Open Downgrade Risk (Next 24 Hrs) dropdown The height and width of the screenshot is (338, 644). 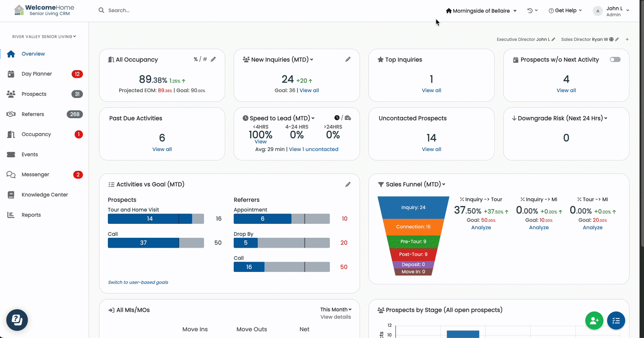(563, 118)
